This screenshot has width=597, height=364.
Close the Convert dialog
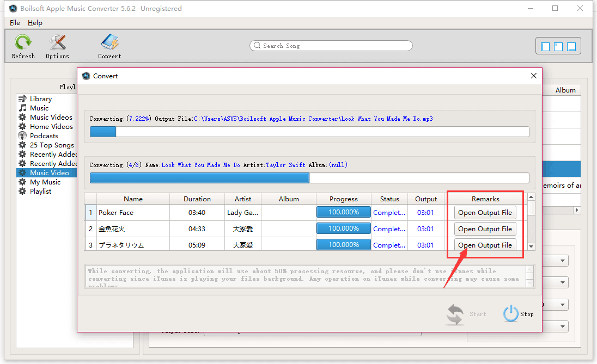coord(533,76)
